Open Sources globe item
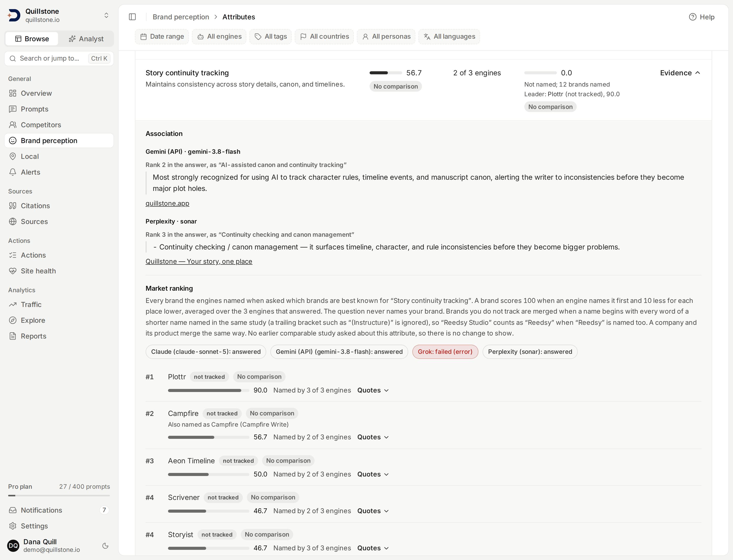This screenshot has width=733, height=560. [59, 221]
